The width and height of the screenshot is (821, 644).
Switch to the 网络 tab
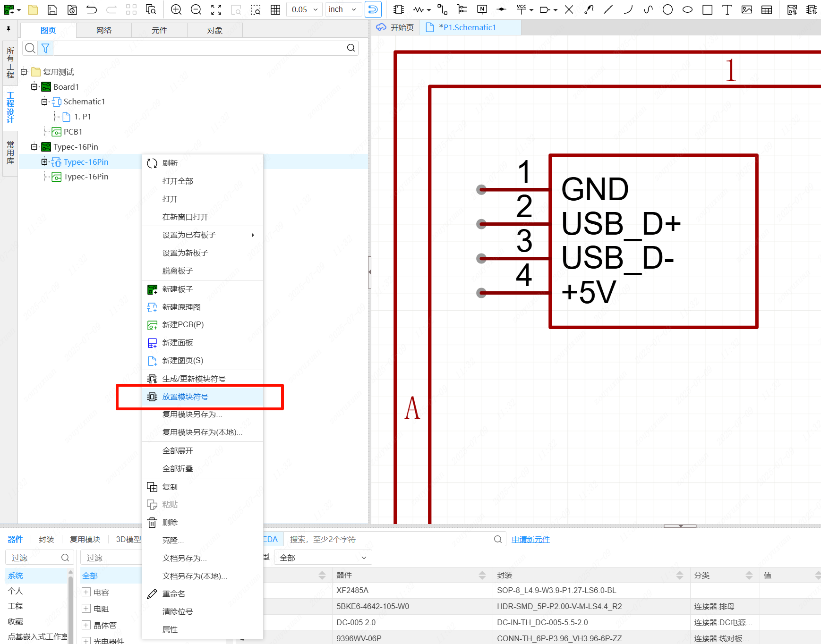[104, 30]
